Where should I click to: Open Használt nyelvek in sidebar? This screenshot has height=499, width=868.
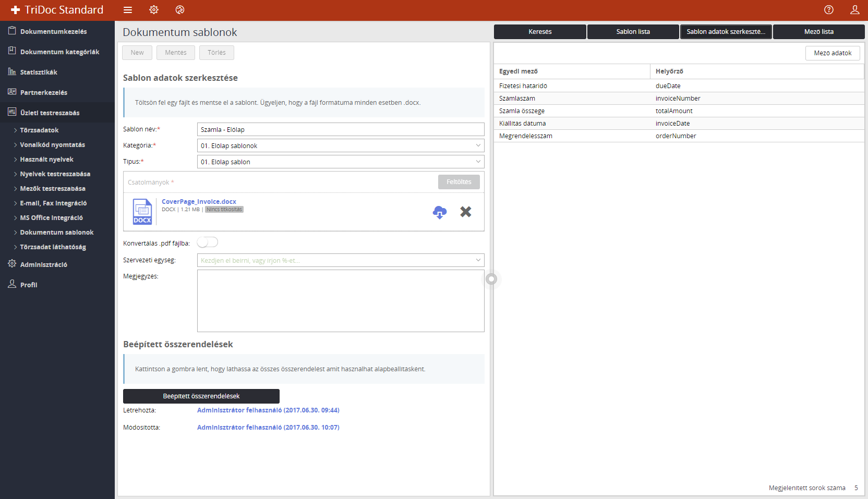(x=46, y=160)
